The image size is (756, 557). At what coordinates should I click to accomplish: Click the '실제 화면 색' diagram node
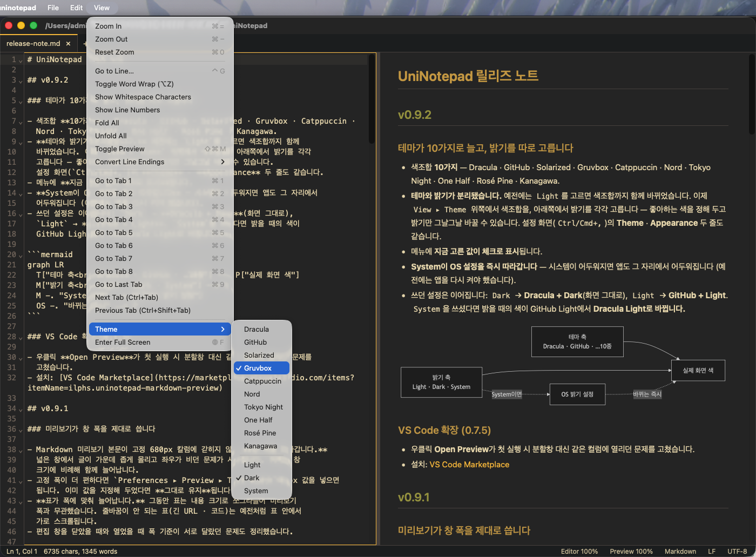coord(698,370)
